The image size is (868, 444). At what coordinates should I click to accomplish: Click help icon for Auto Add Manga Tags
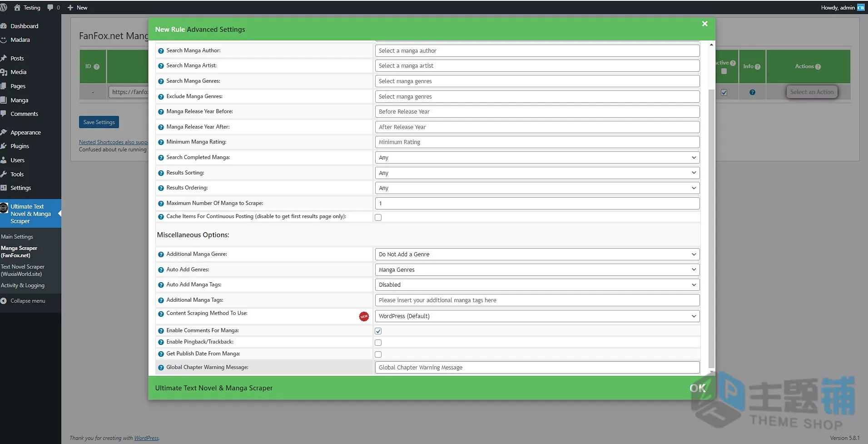pyautogui.click(x=161, y=285)
